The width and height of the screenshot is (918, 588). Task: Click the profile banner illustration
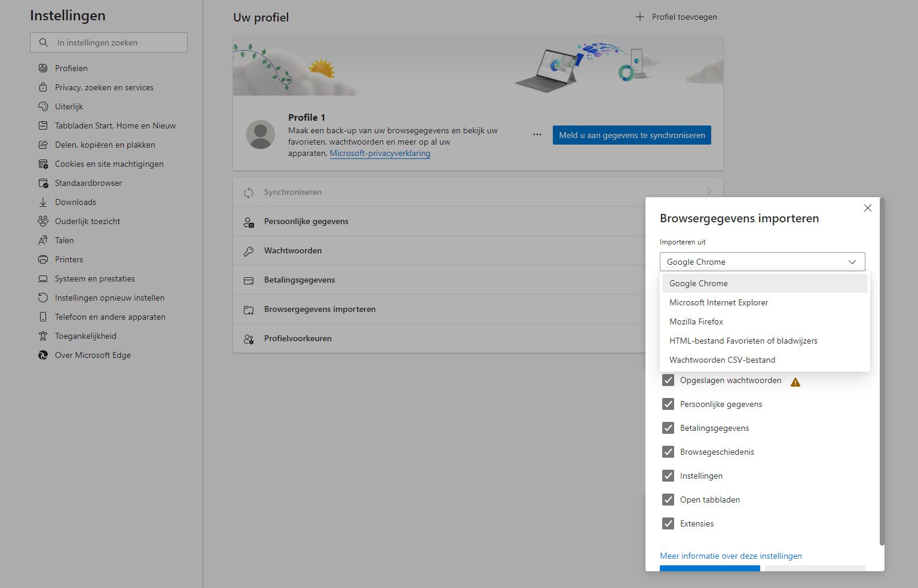pos(478,66)
